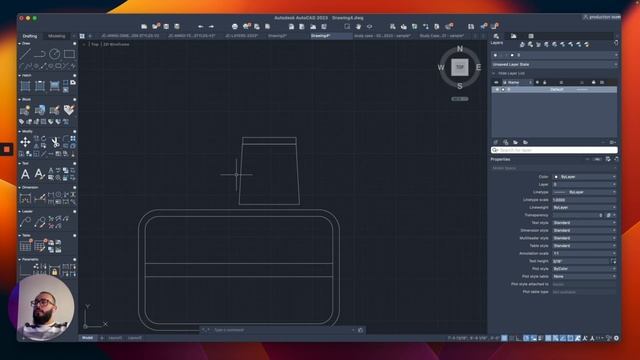Image resolution: width=640 pixels, height=360 pixels.
Task: Click the lock column header in layer list
Action: tap(544, 82)
